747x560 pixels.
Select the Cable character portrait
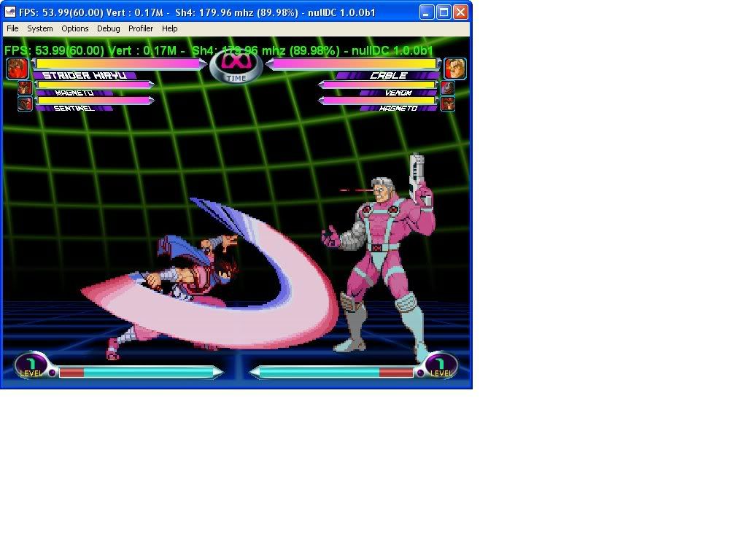(x=455, y=68)
